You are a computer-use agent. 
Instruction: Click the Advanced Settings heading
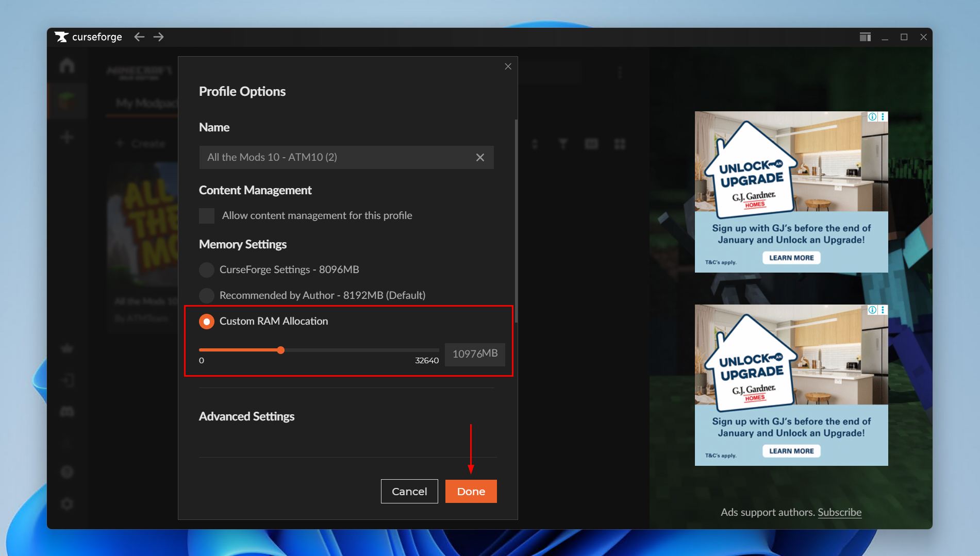pos(246,416)
